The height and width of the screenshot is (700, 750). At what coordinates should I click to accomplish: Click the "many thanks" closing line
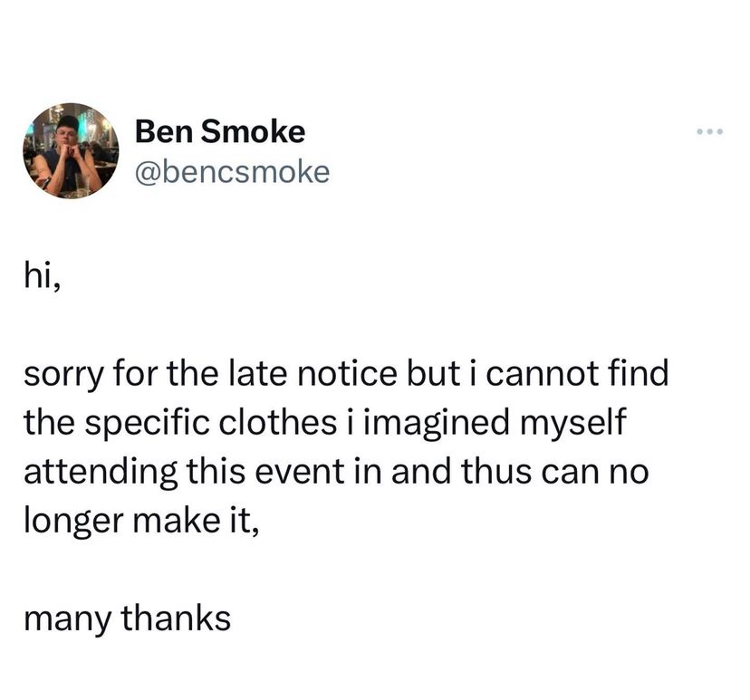pyautogui.click(x=127, y=620)
